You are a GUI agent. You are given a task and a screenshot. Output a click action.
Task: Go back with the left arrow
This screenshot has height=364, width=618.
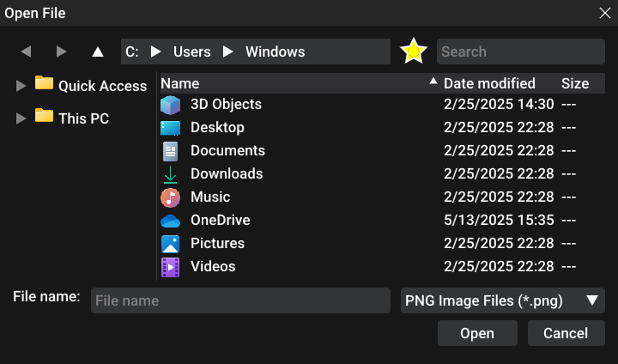point(26,52)
